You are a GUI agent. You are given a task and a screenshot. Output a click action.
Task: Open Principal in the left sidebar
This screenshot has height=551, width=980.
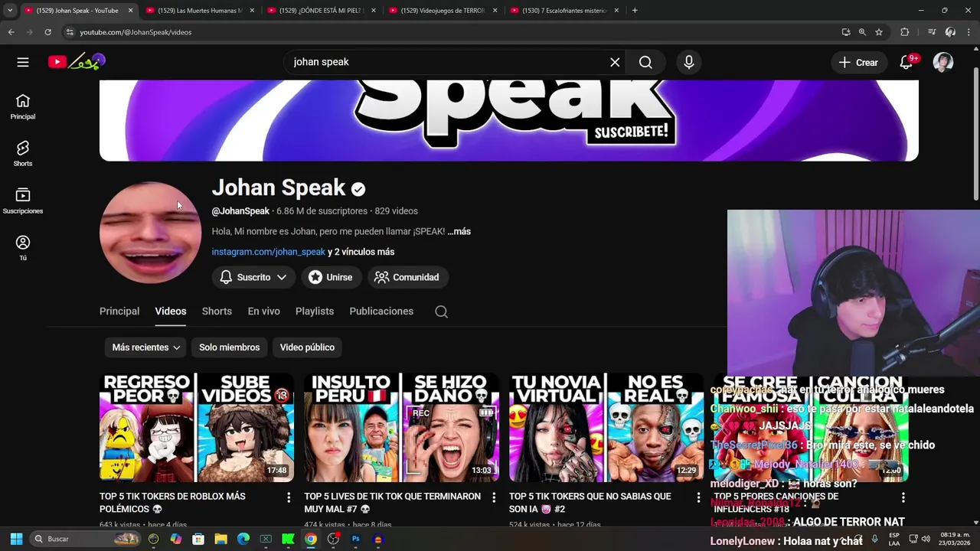(23, 107)
